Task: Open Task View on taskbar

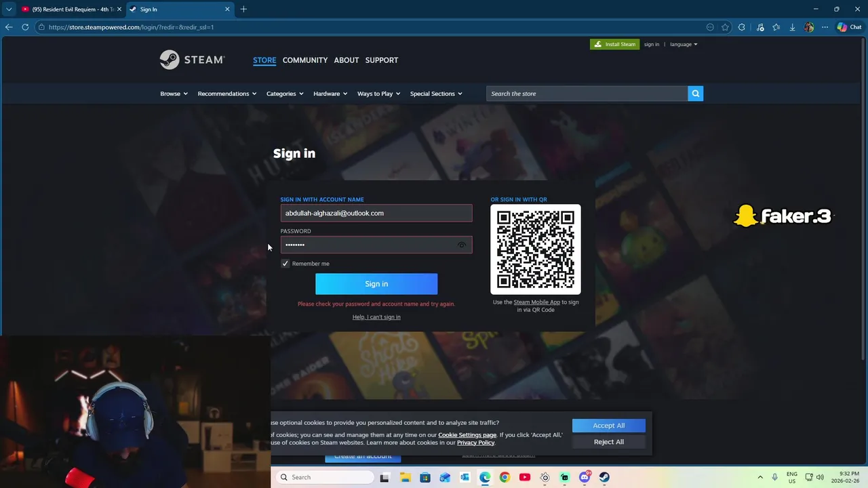Action: [384, 477]
